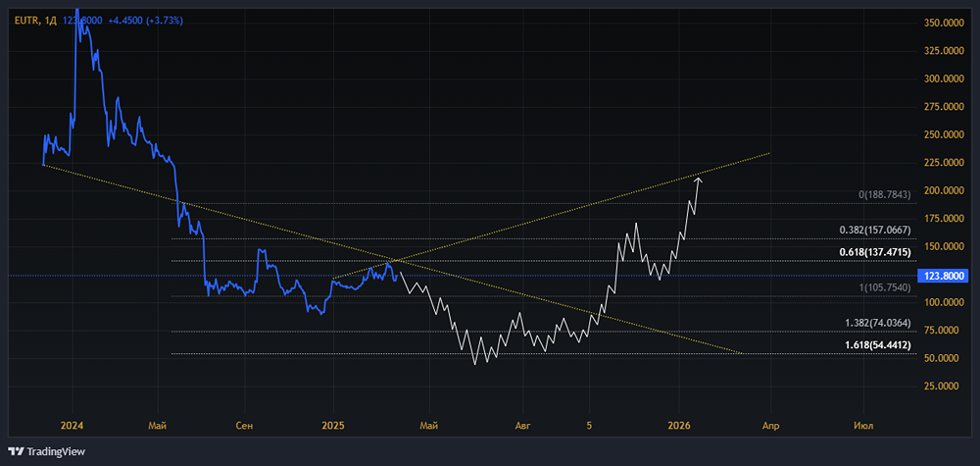
Task: Click the Апр time axis label
Action: (x=769, y=426)
